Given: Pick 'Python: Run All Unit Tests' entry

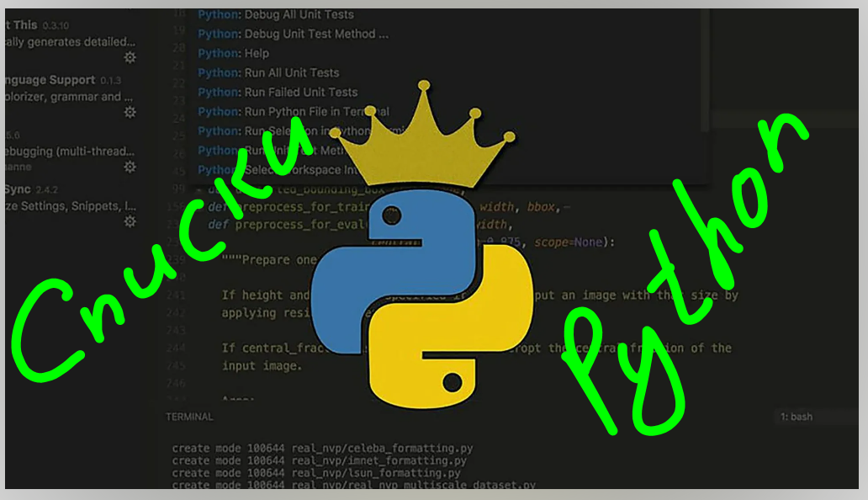Looking at the screenshot, I should click(268, 72).
